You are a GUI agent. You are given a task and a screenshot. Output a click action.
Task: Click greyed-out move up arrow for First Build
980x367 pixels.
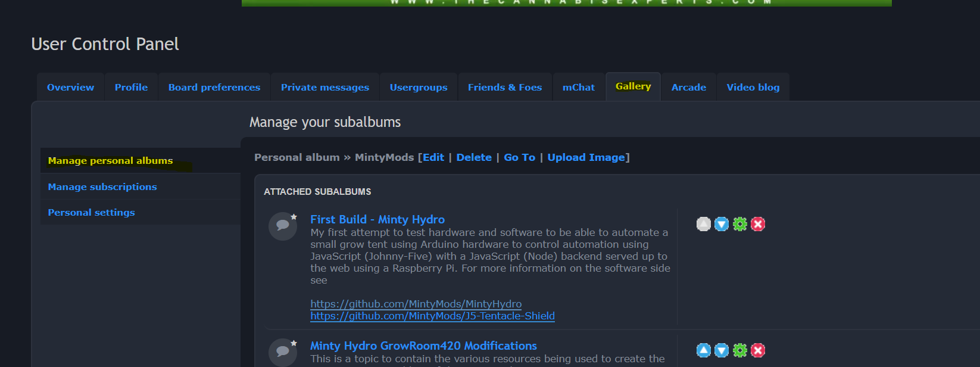point(704,224)
